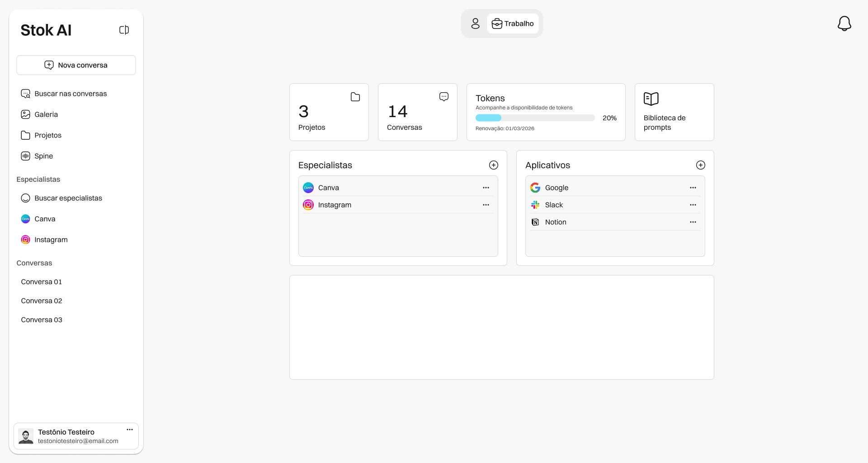
Task: Open options menu for Slack app
Action: 693,204
